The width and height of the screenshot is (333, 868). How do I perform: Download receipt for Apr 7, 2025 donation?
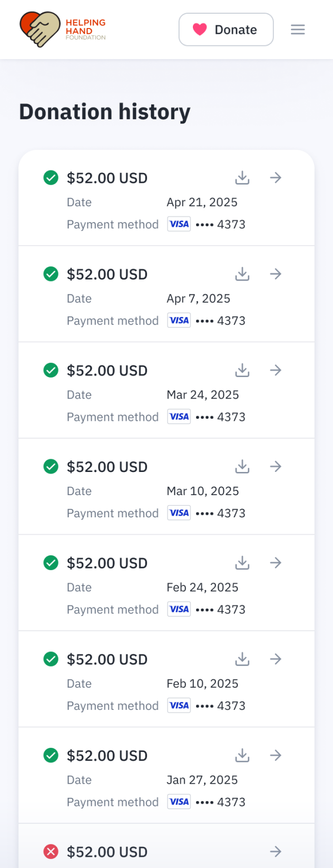tap(242, 274)
